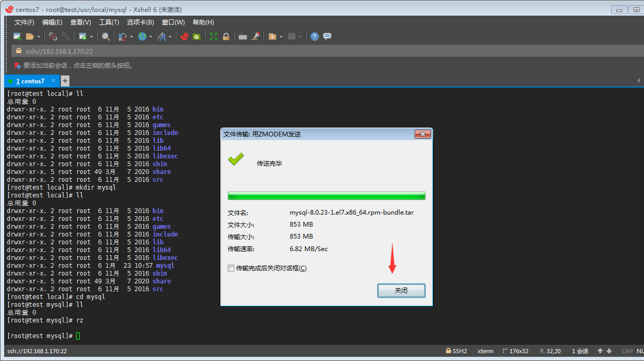Toggle full screen mode icon
The height and width of the screenshot is (361, 644).
point(214,36)
